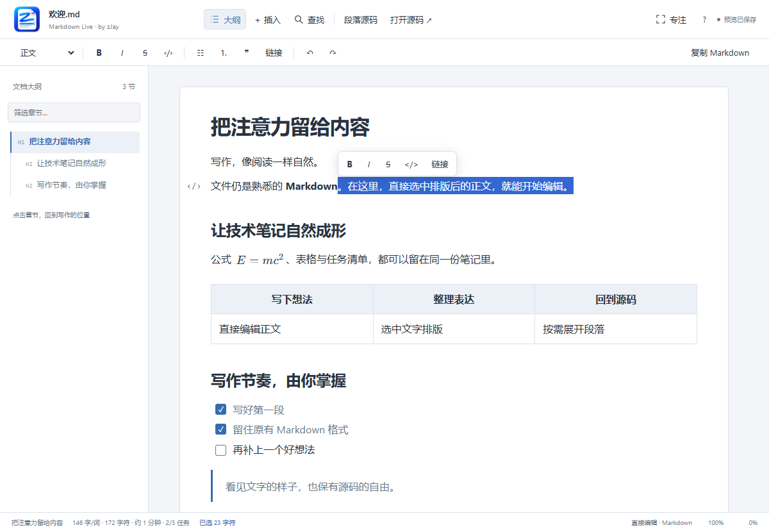Undo the last edit

[310, 53]
